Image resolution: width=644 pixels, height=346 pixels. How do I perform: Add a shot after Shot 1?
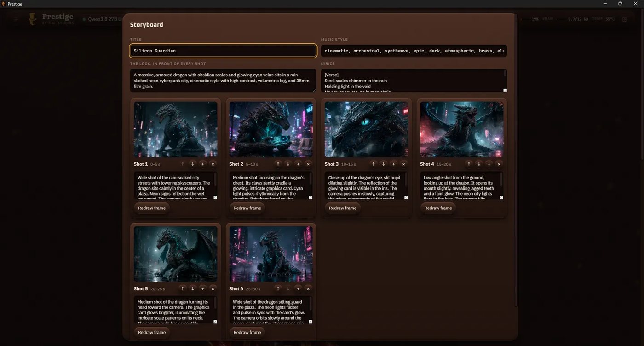pos(203,164)
